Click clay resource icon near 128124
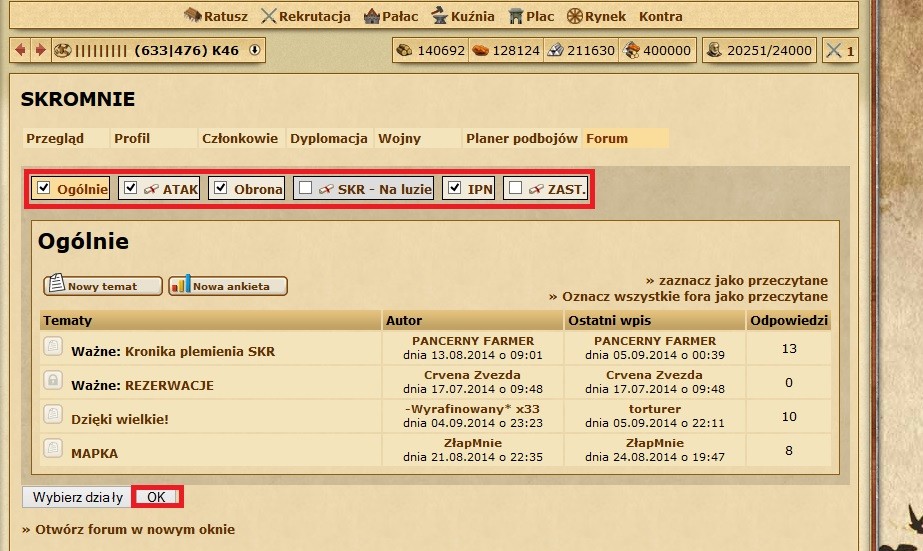 [x=480, y=51]
